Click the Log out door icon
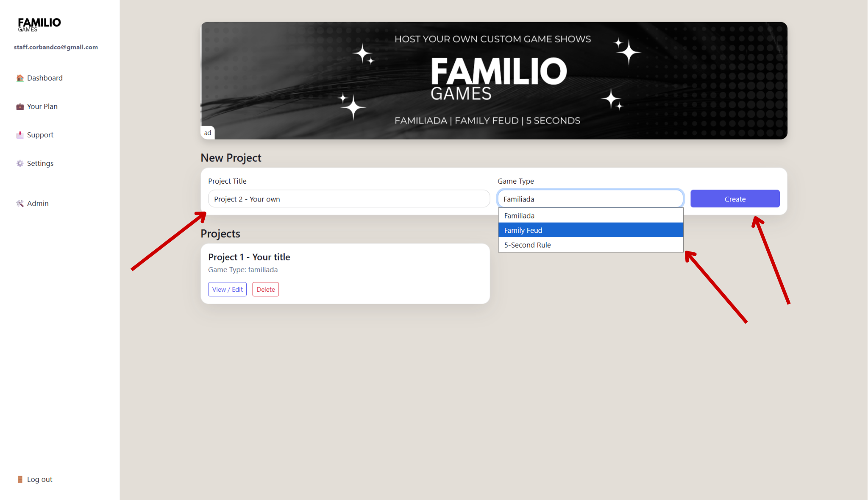The height and width of the screenshot is (500, 868). (x=20, y=479)
